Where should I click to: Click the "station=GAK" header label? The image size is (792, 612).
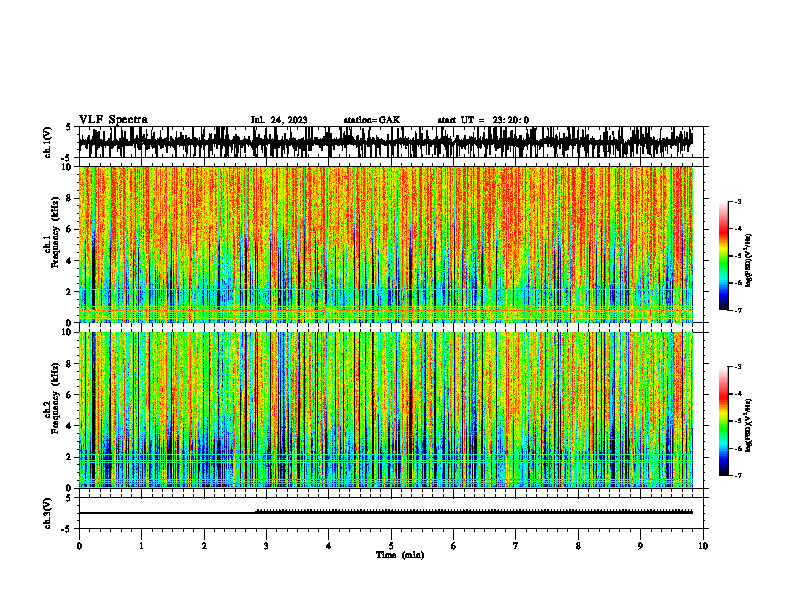[x=372, y=120]
